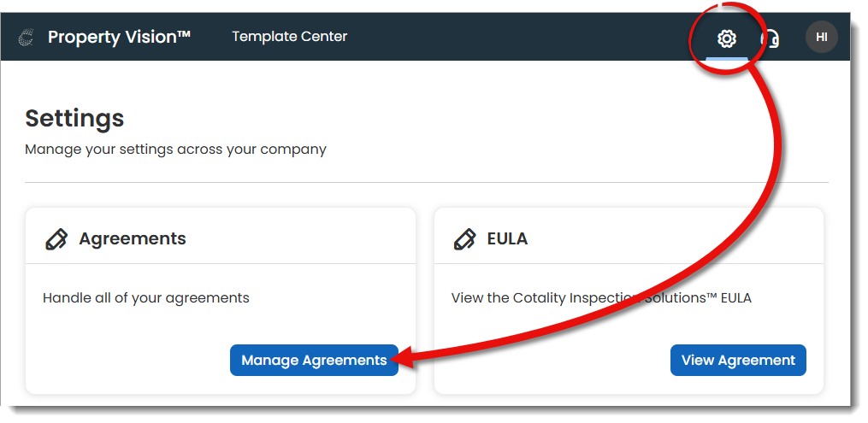Click "Handle all of your agreements" text
Viewport: 868px width, 423px height.
pos(146,298)
